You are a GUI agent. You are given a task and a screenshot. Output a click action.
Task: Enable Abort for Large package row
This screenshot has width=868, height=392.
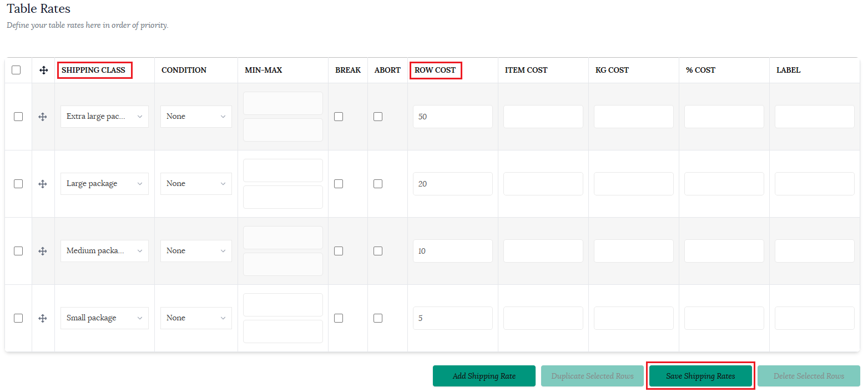tap(378, 184)
